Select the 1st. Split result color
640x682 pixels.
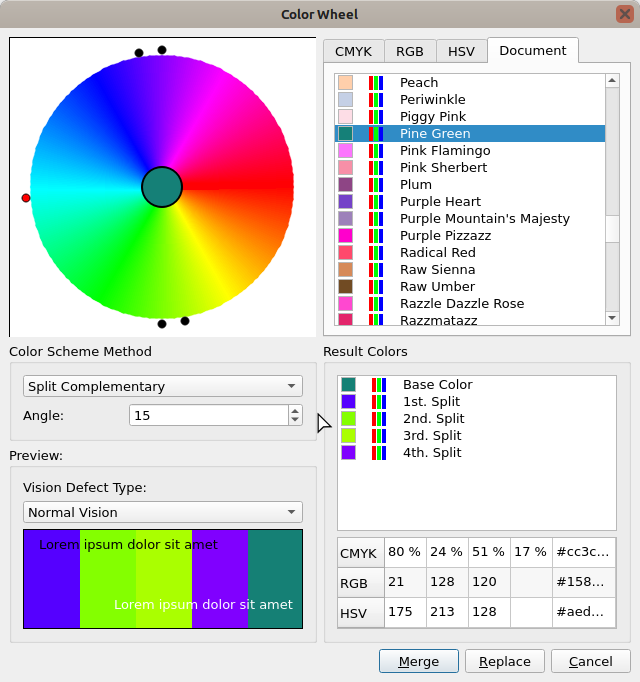coord(432,402)
